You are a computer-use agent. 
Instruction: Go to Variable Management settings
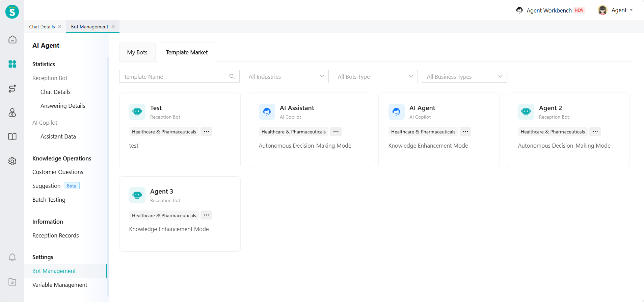coord(60,285)
